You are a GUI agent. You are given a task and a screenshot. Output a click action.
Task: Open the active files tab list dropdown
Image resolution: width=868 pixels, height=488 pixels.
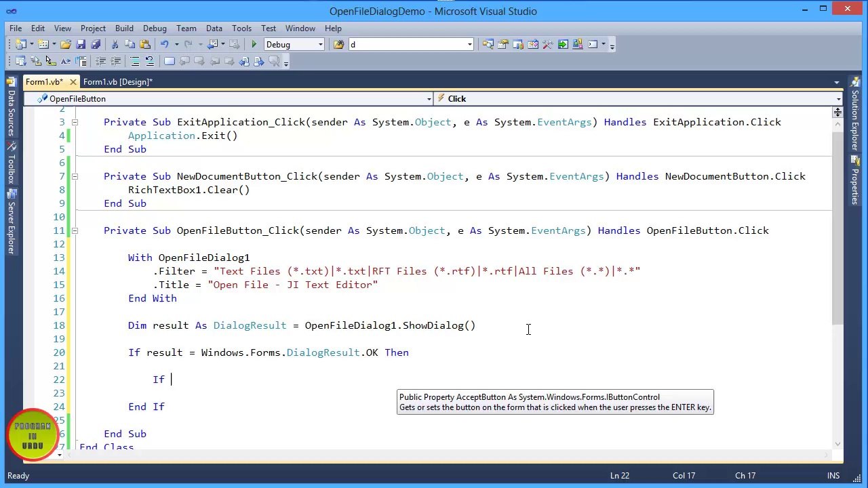click(837, 83)
